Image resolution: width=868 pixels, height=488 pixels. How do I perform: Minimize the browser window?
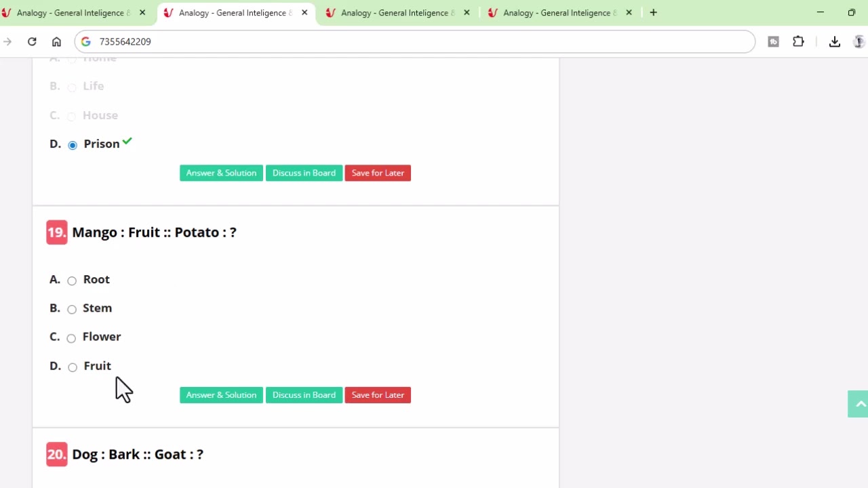(820, 12)
